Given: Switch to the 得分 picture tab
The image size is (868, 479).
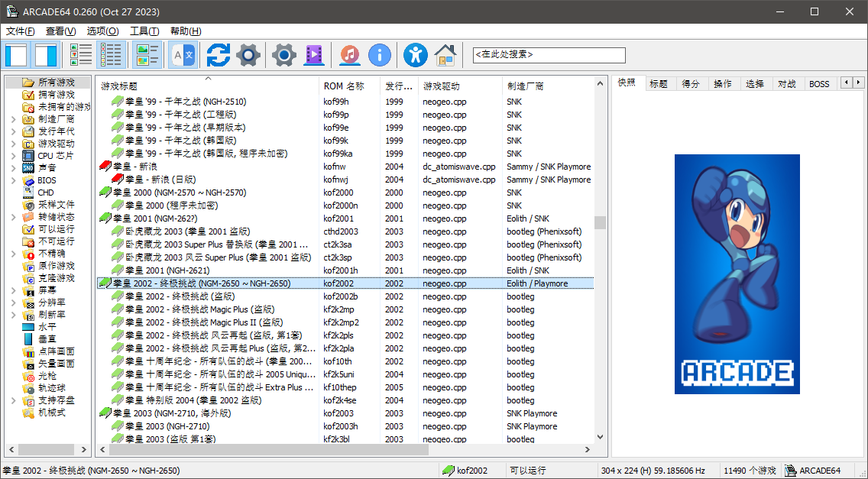Looking at the screenshot, I should coord(691,83).
